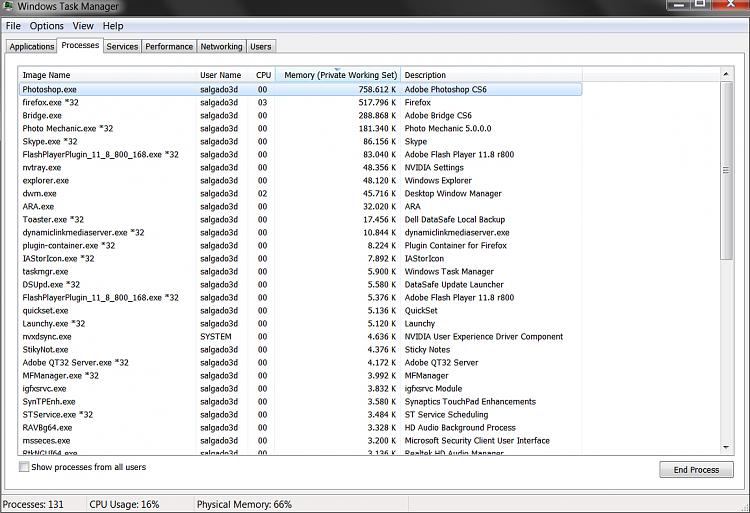Go to the Networking tab
This screenshot has width=750, height=513.
point(221,46)
